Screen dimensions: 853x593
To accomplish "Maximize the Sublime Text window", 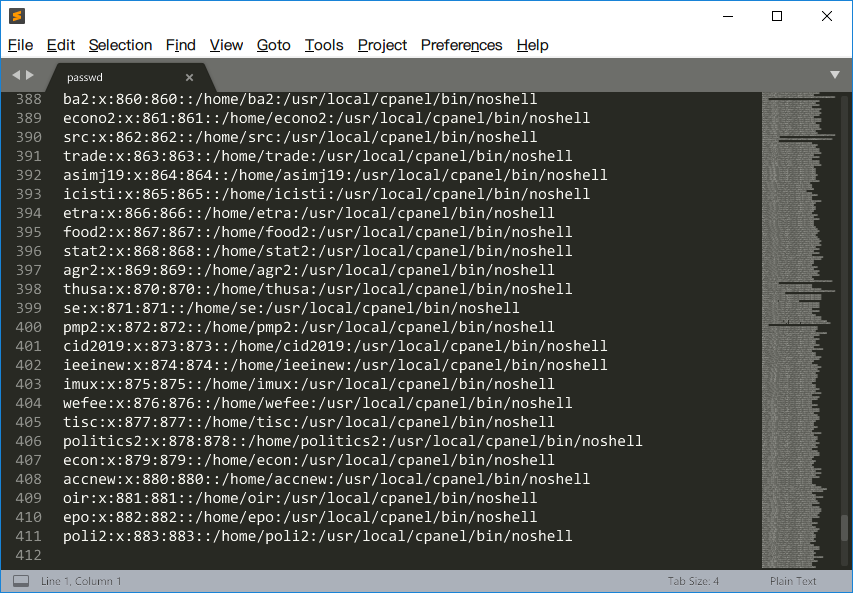I will (x=777, y=16).
